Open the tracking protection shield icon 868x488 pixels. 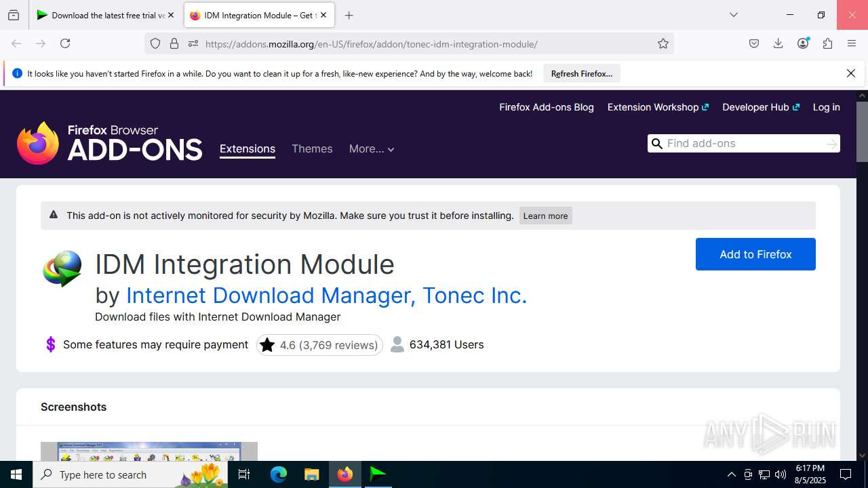click(x=155, y=43)
